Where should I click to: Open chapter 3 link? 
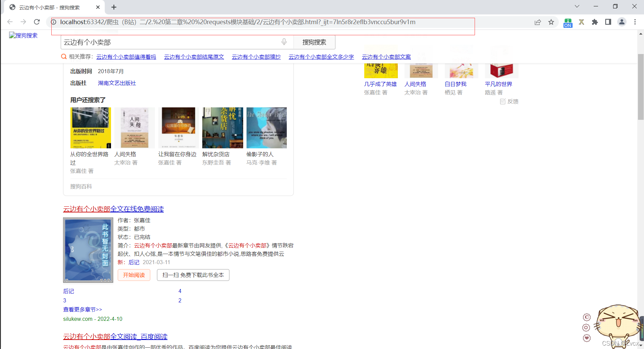(65, 300)
